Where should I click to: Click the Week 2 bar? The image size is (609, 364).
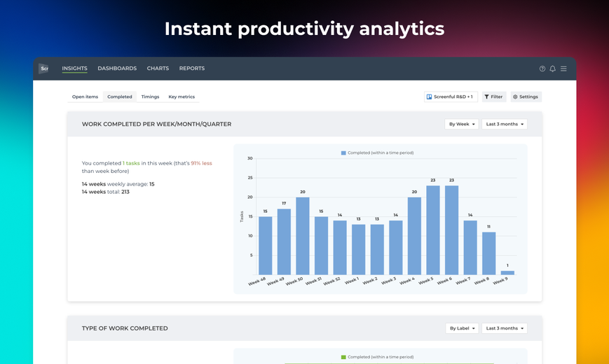pos(377,249)
